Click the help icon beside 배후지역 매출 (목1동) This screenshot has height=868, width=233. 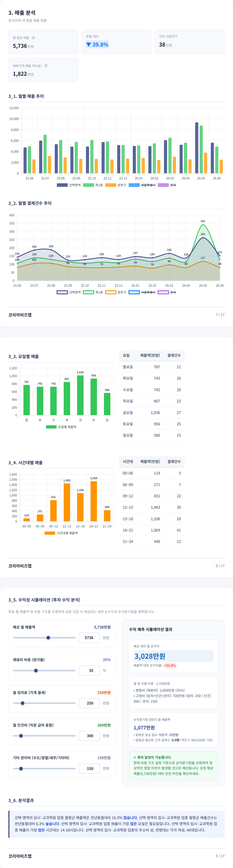46,66
